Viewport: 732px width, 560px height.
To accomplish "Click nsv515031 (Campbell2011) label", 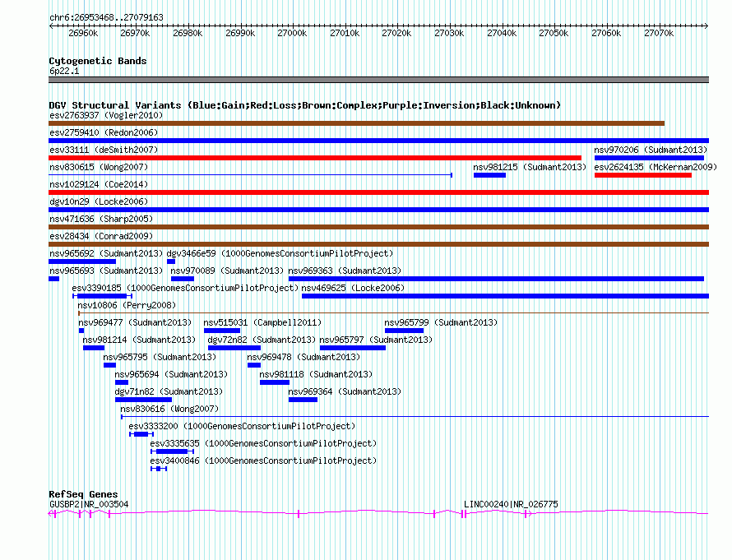I will click(x=262, y=322).
